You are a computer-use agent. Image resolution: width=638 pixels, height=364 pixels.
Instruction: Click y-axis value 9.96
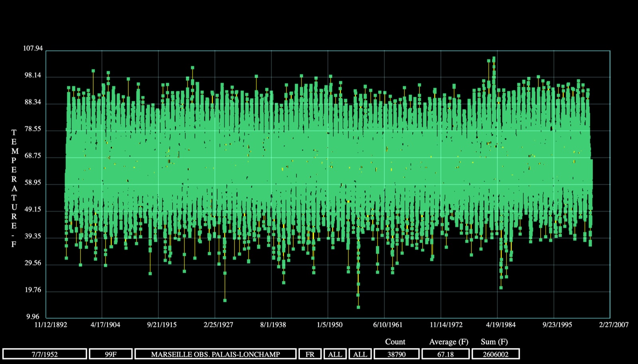tap(33, 317)
